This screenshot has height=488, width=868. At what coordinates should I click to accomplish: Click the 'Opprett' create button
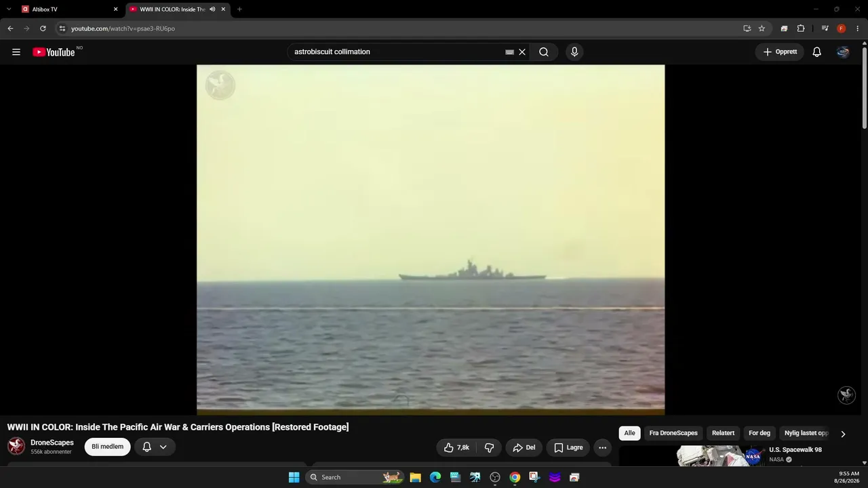tap(780, 52)
